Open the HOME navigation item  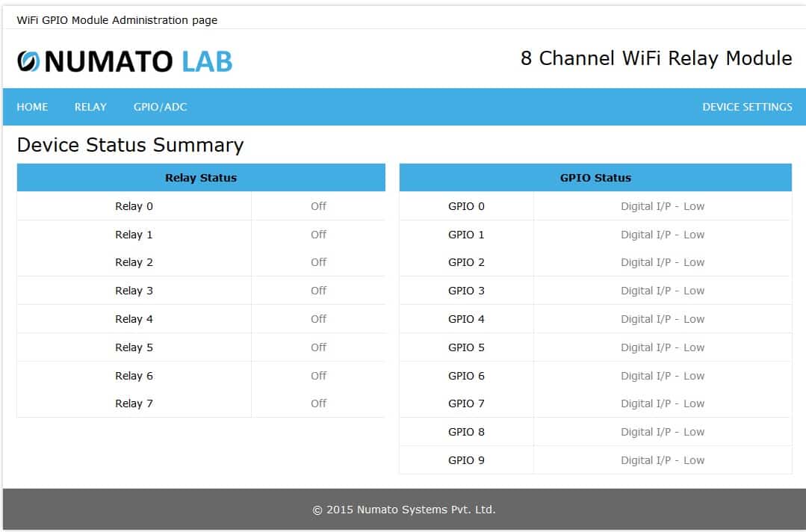point(32,107)
